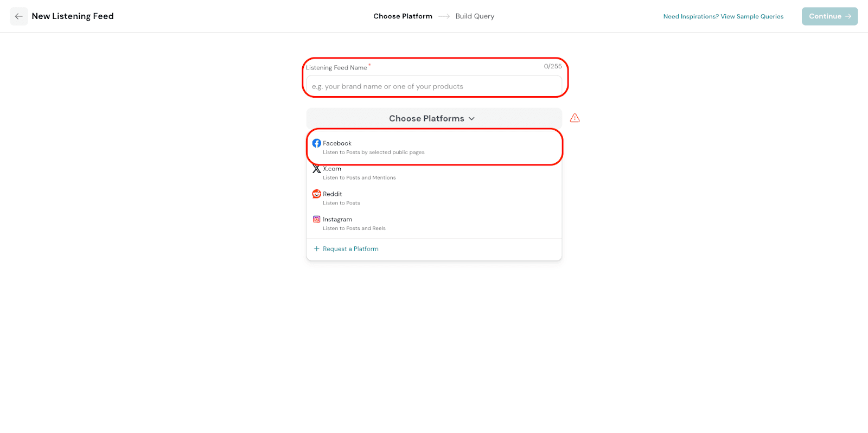Pick Instagram Posts and Reels option
Image resolution: width=868 pixels, height=433 pixels.
click(x=434, y=224)
